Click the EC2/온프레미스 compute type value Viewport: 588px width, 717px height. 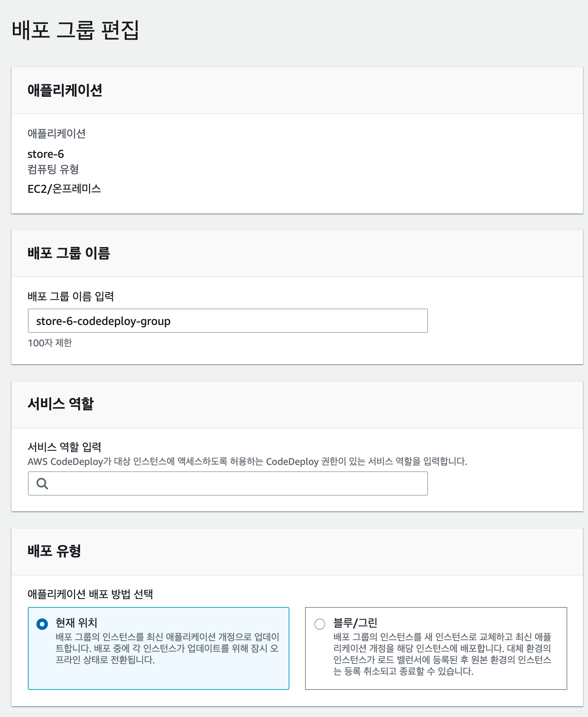(64, 189)
